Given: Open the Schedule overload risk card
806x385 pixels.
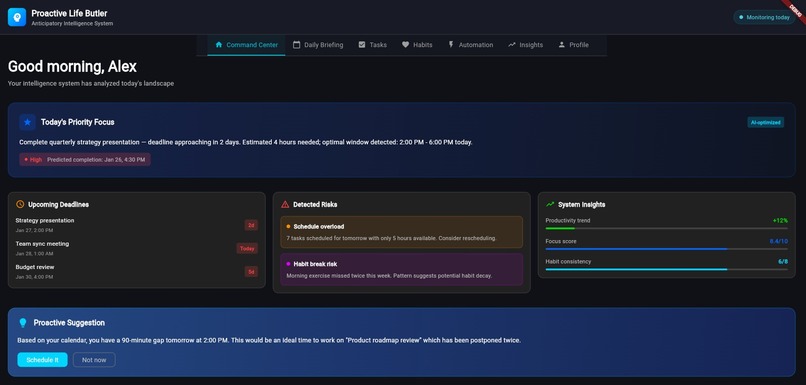Looking at the screenshot, I should pos(401,232).
